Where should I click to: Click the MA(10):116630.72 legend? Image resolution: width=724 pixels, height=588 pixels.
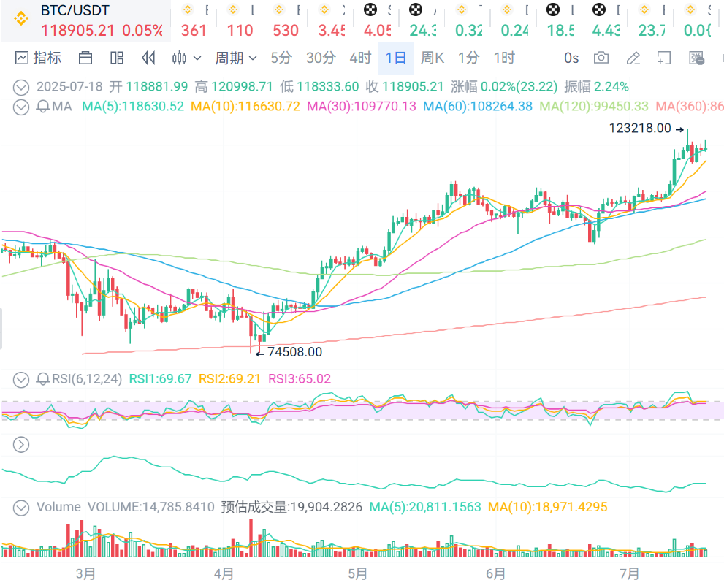click(245, 107)
